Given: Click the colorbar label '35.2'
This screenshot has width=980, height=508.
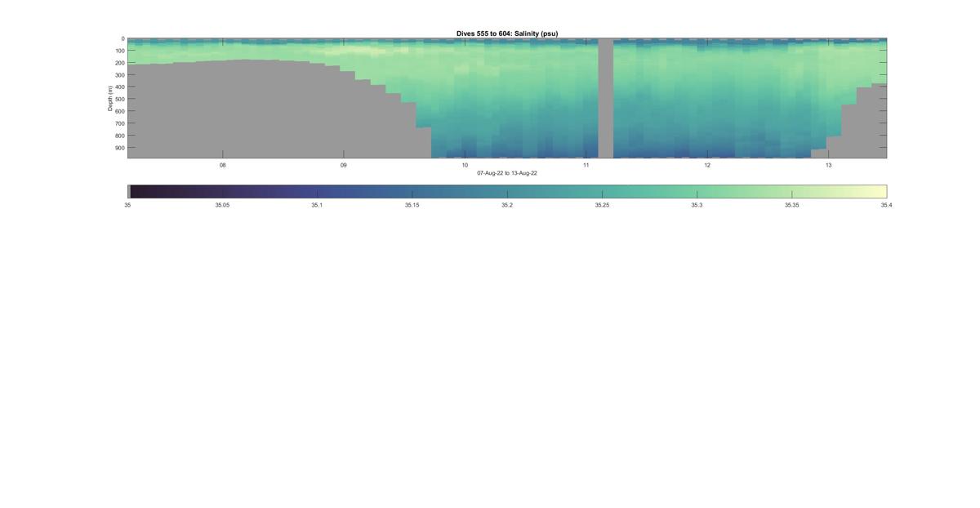Looking at the screenshot, I should pyautogui.click(x=507, y=205).
